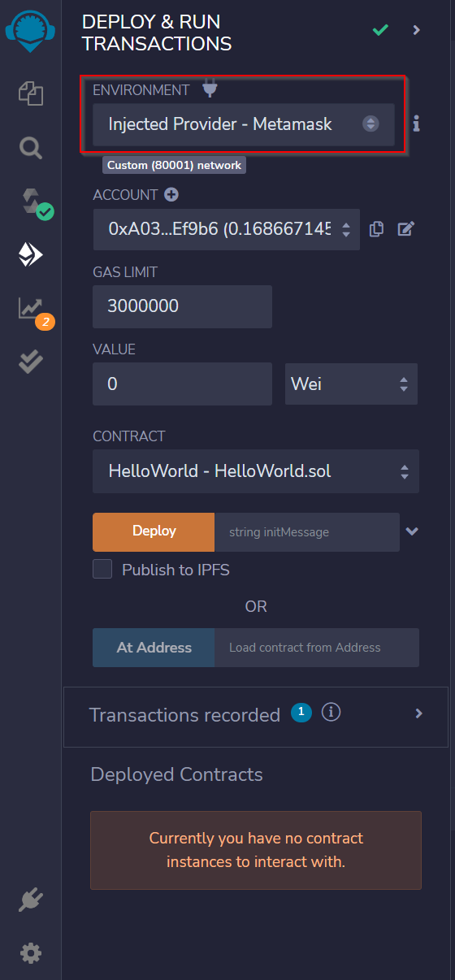The image size is (455, 980).
Task: Open the Solidity compiler icon
Action: [36, 202]
